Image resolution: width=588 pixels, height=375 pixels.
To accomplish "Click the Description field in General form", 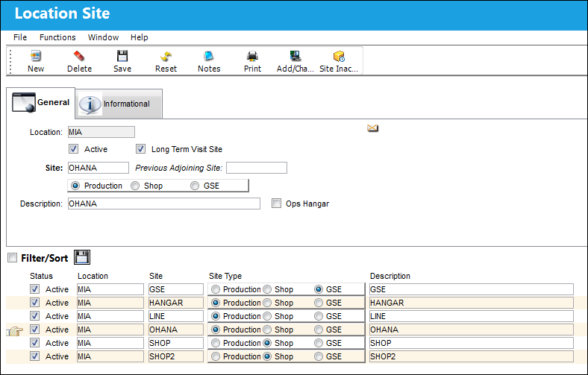I will coord(164,204).
